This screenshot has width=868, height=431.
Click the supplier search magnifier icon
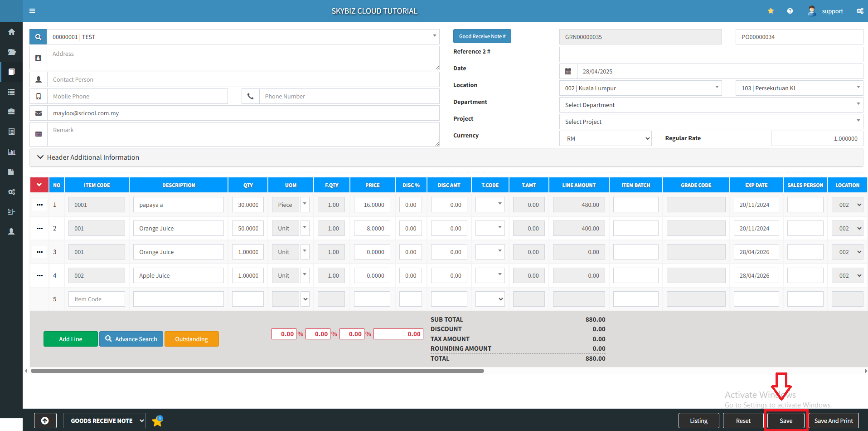(39, 37)
